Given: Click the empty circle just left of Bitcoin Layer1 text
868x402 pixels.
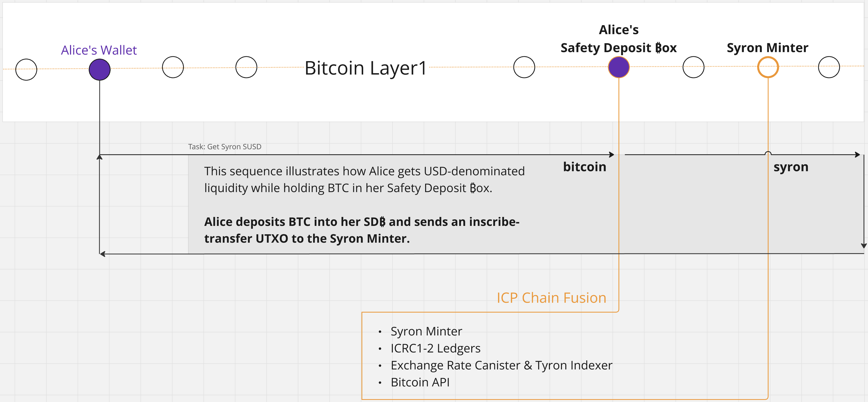Looking at the screenshot, I should coord(246,67).
